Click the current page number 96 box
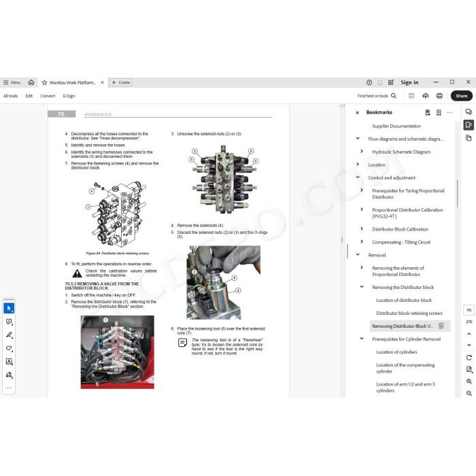Screen dimensions: 476x476 pos(469,310)
